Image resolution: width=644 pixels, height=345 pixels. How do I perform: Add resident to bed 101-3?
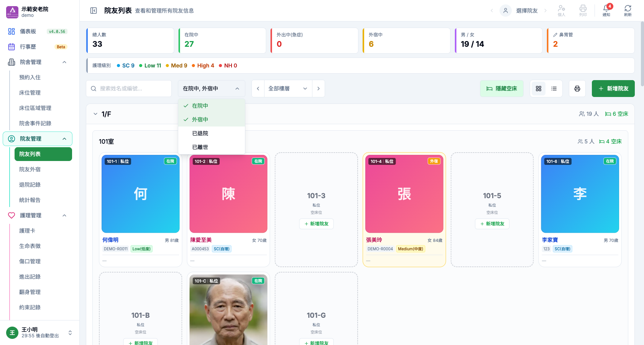(x=316, y=224)
